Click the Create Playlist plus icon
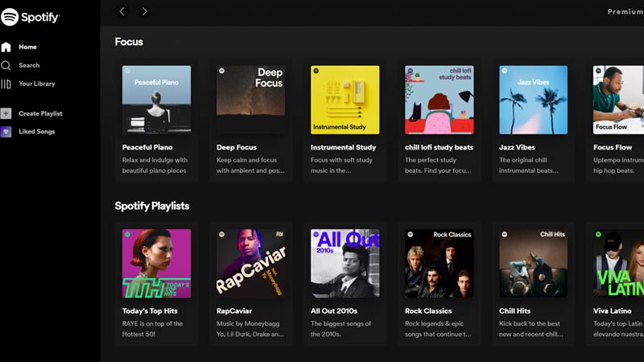 pos(6,113)
